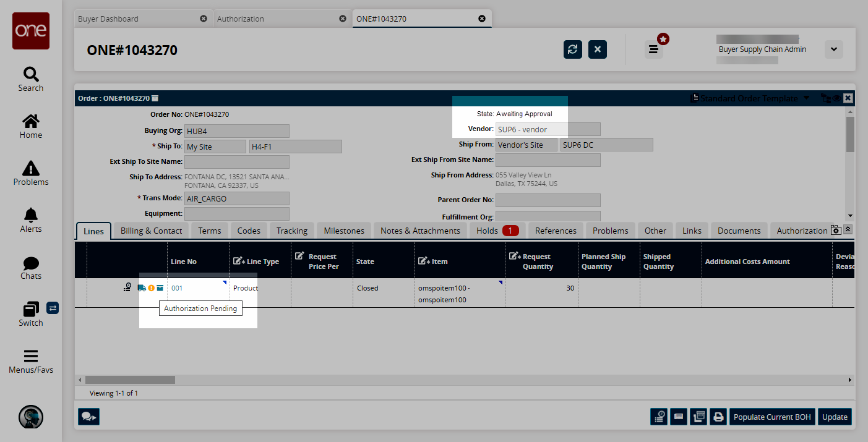Expand the Standard Order Template dropdown

806,98
